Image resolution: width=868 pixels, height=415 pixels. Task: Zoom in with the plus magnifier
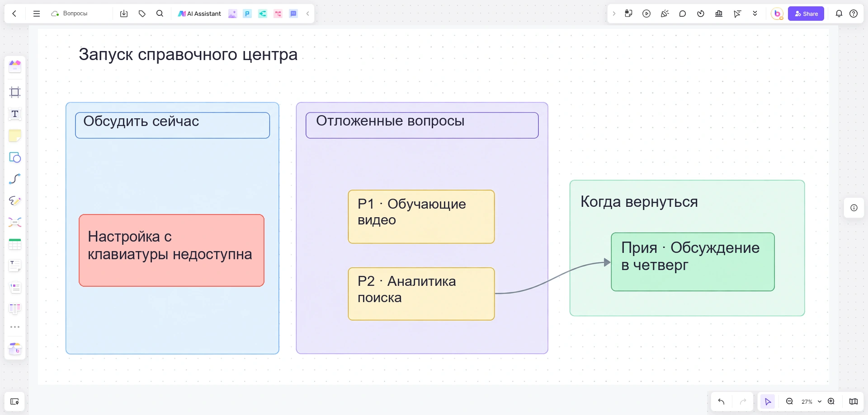pos(831,401)
